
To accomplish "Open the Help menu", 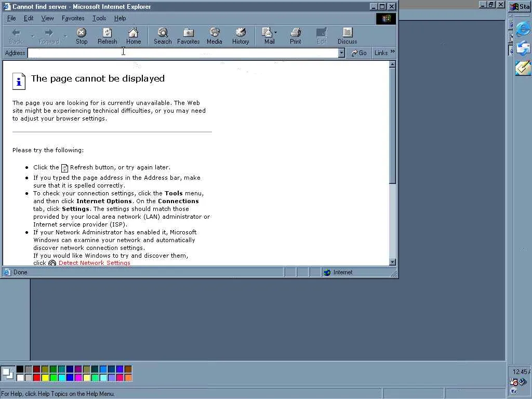I will pyautogui.click(x=120, y=18).
